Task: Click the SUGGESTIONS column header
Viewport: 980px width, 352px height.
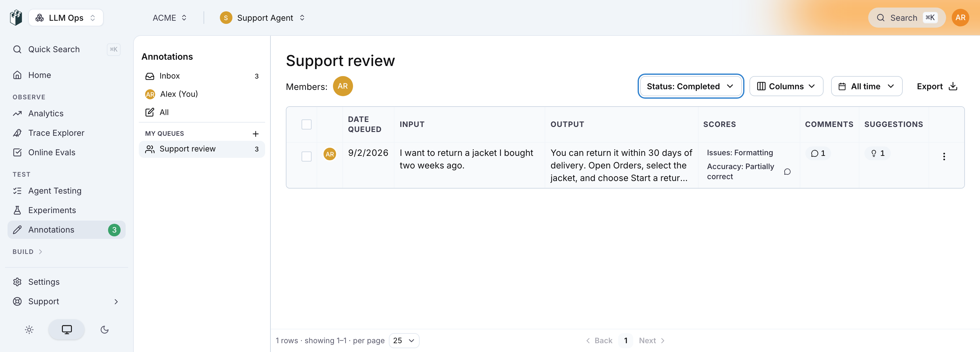Action: click(x=893, y=124)
